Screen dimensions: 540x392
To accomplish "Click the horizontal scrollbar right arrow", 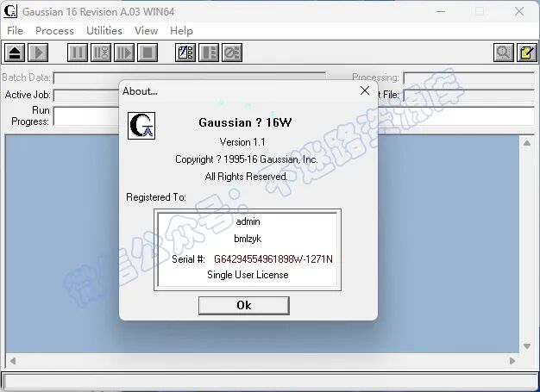I will click(512, 361).
